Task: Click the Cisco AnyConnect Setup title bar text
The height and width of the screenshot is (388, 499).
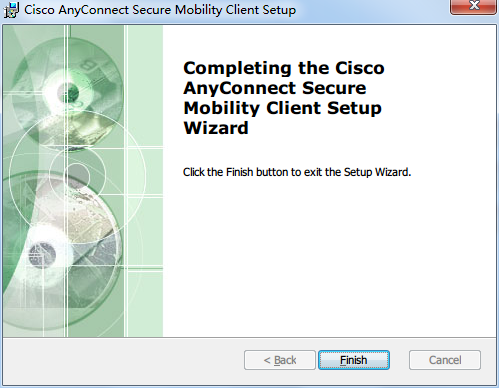Action: tap(160, 10)
